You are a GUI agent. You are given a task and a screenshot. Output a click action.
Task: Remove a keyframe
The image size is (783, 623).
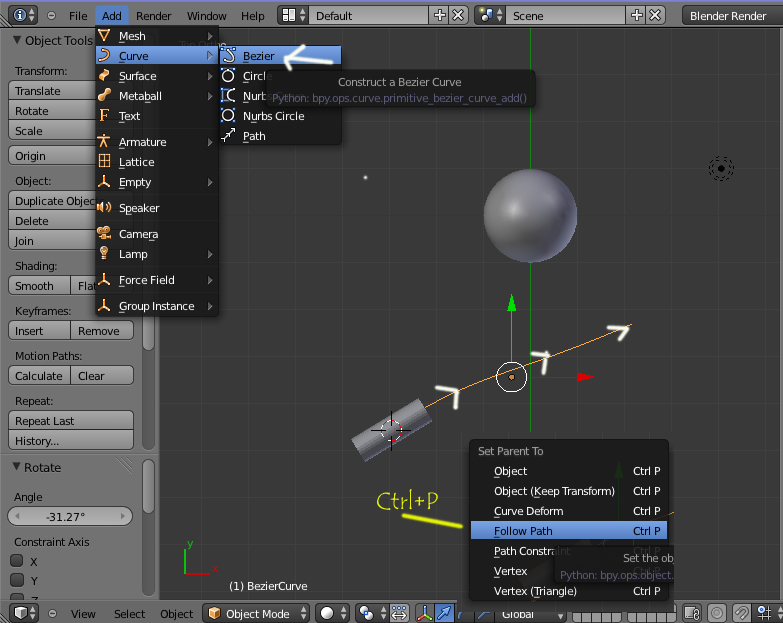(x=102, y=330)
